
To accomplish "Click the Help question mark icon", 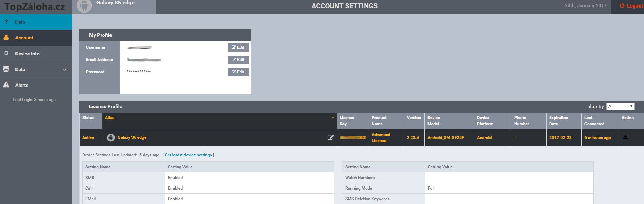I will (6, 22).
